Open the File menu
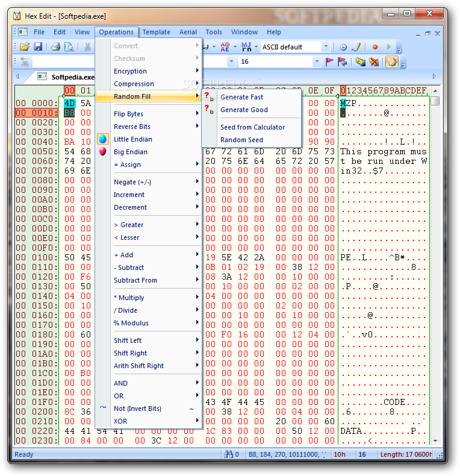The image size is (460, 476). [x=39, y=32]
